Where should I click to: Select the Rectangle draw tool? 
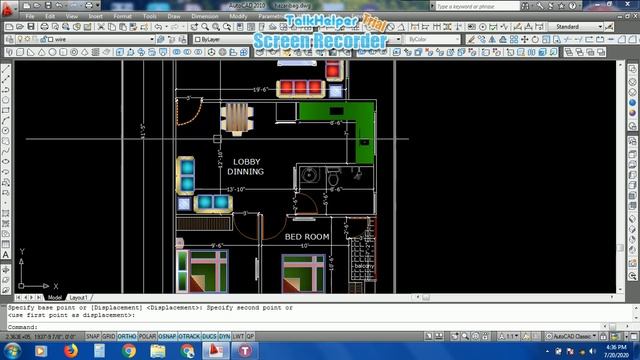(x=6, y=110)
